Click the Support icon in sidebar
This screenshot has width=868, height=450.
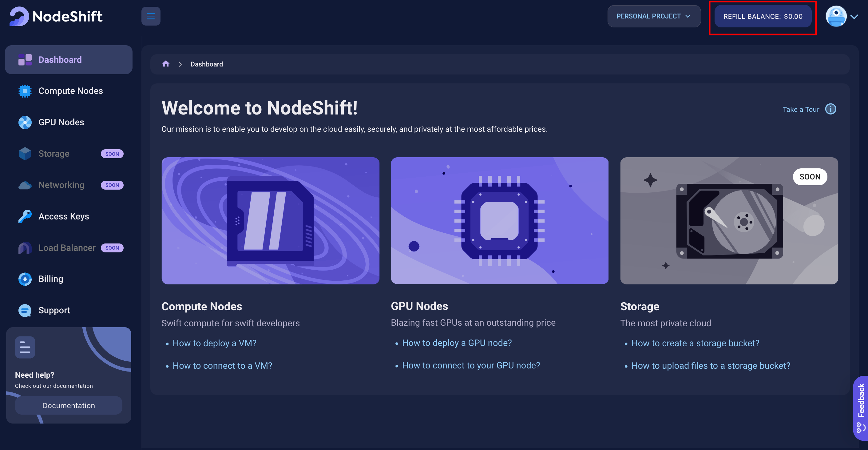click(x=25, y=311)
